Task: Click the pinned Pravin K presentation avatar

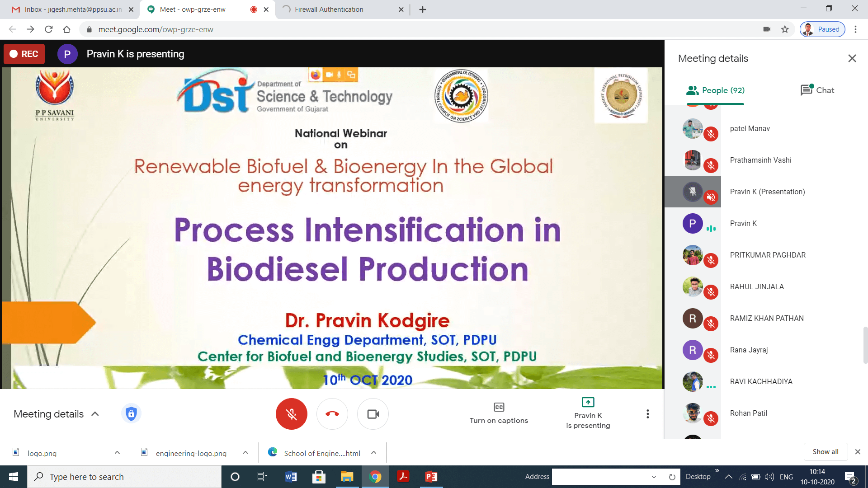Action: pos(693,192)
